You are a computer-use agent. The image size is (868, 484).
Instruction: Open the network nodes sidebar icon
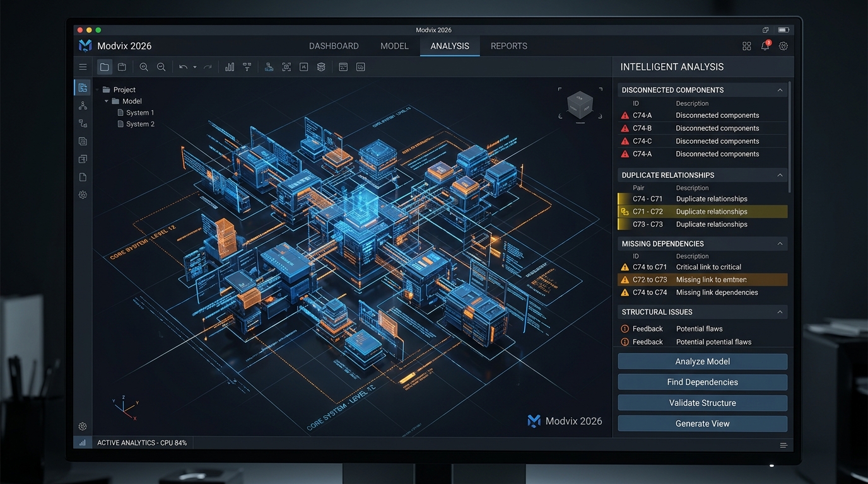click(83, 106)
